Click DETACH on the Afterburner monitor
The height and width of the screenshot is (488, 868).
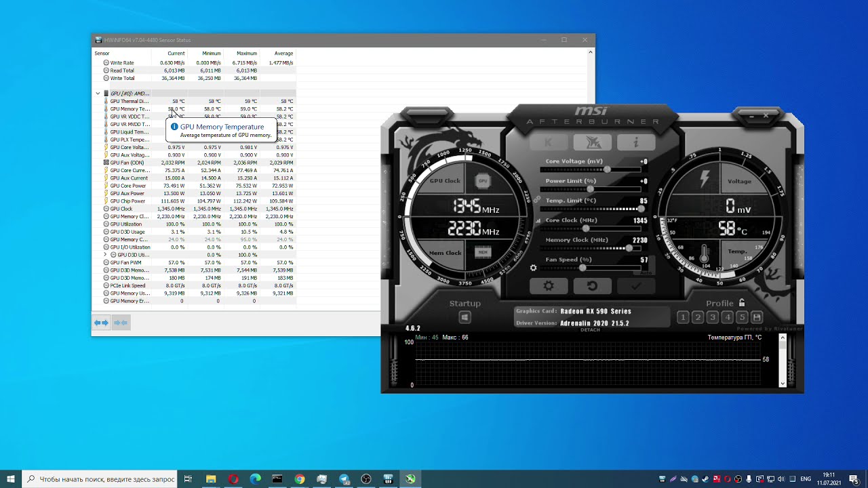coord(591,330)
